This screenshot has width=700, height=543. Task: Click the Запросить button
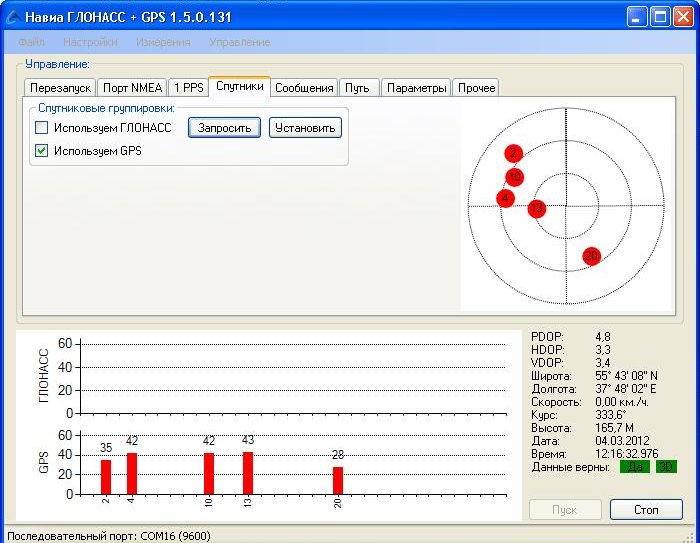coord(224,128)
